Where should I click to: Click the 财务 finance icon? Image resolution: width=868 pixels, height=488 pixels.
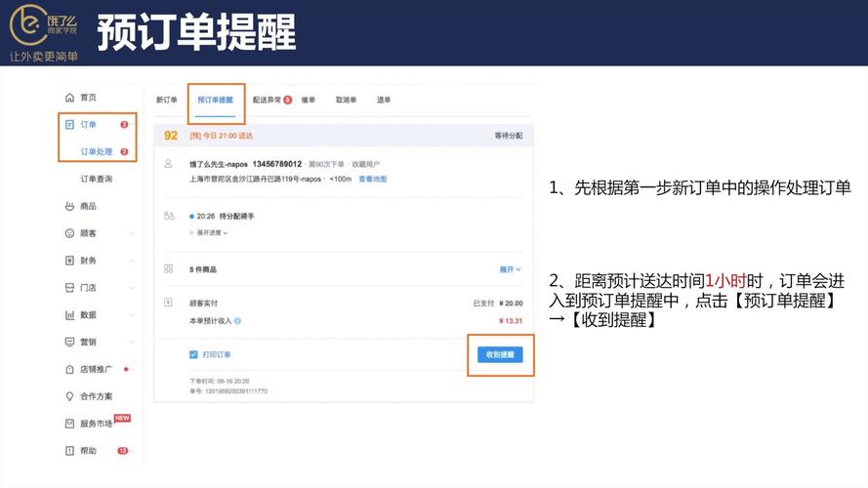tap(69, 260)
